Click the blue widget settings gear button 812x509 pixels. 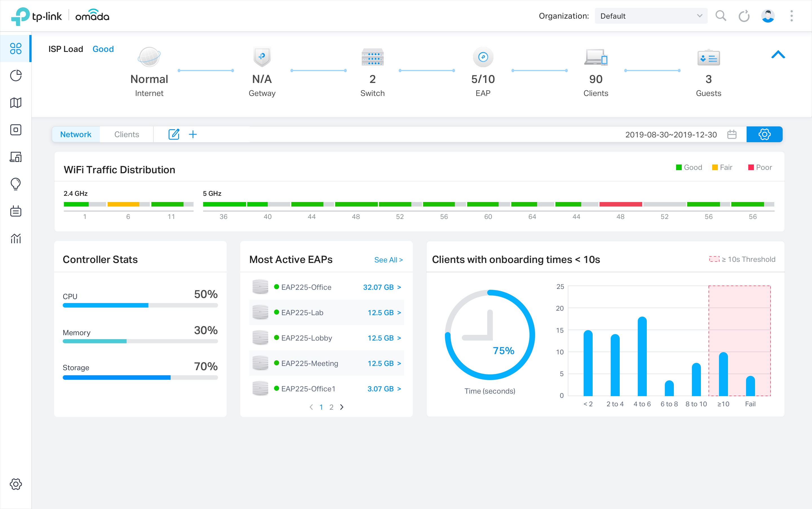(x=764, y=134)
